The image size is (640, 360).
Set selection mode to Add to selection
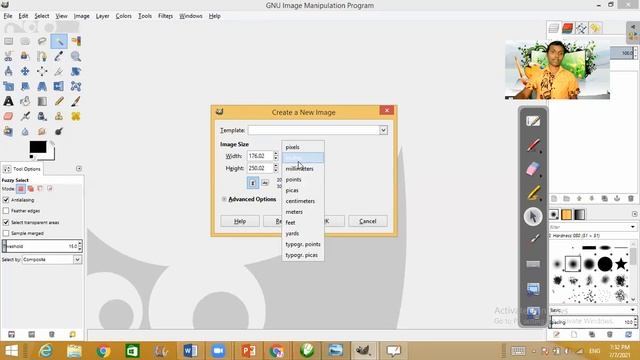coord(31,189)
